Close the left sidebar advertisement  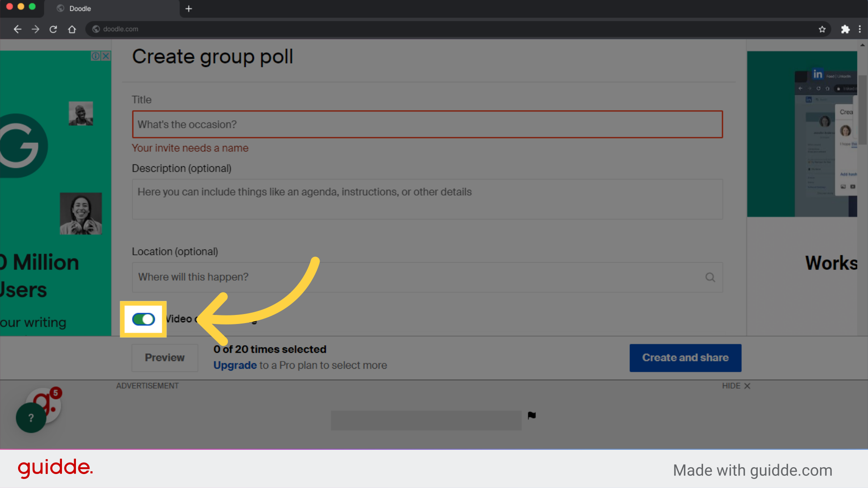[105, 56]
